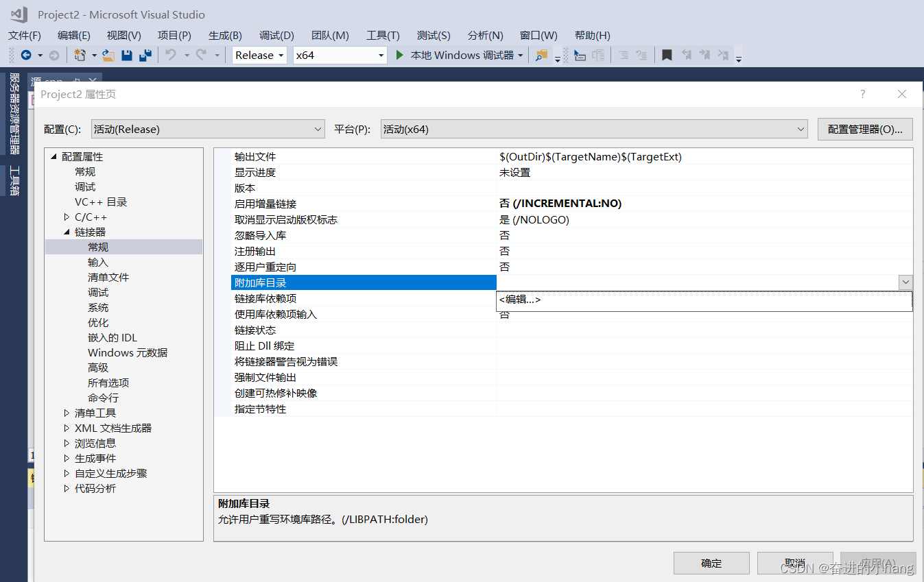
Task: Click the toolbar icon left of comment icons
Action: pyautogui.click(x=598, y=56)
